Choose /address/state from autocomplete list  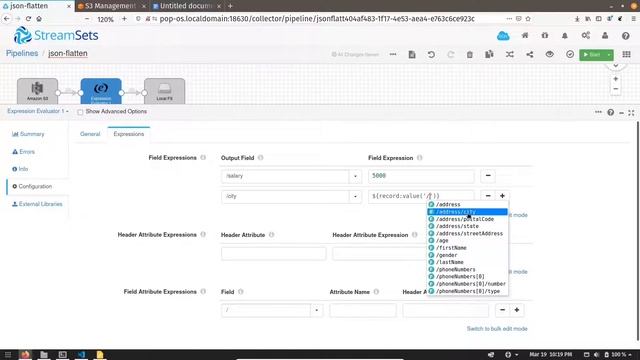click(x=467, y=226)
